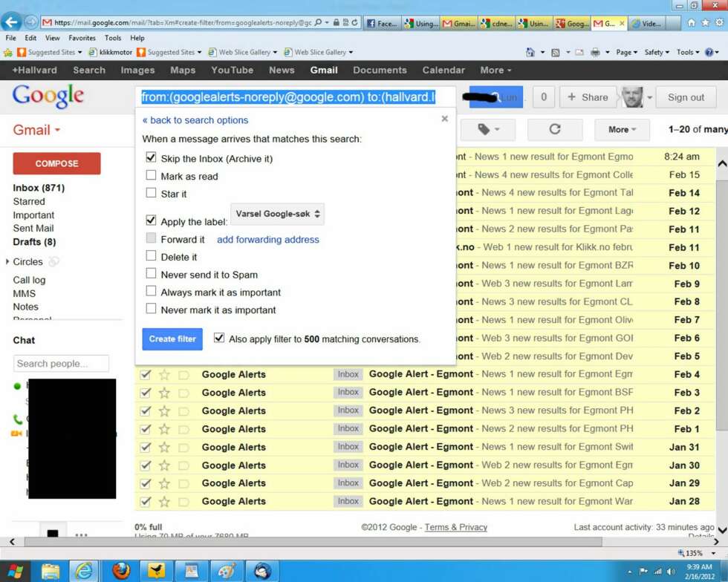Image resolution: width=728 pixels, height=582 pixels.
Task: Open Windows Explorer folder in taskbar
Action: point(51,571)
